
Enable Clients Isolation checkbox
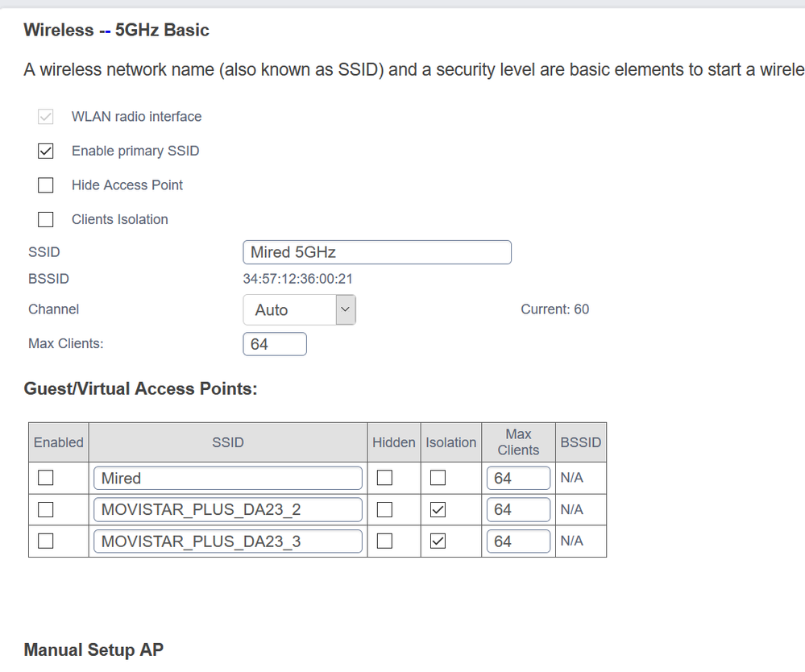(46, 219)
